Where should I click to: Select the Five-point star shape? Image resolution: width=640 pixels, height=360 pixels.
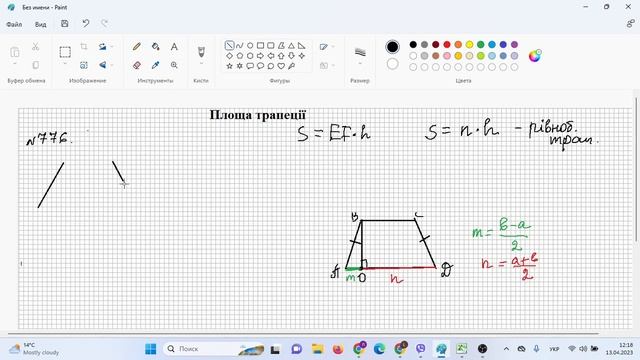229,66
